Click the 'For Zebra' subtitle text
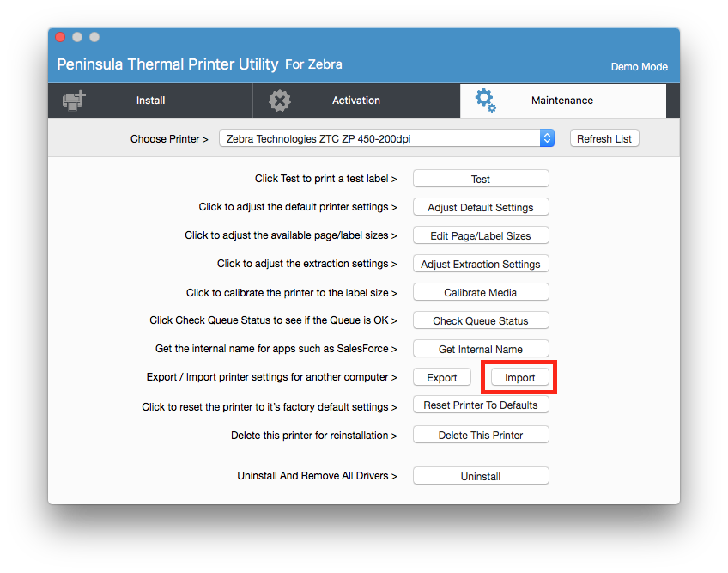The image size is (728, 573). click(x=313, y=64)
